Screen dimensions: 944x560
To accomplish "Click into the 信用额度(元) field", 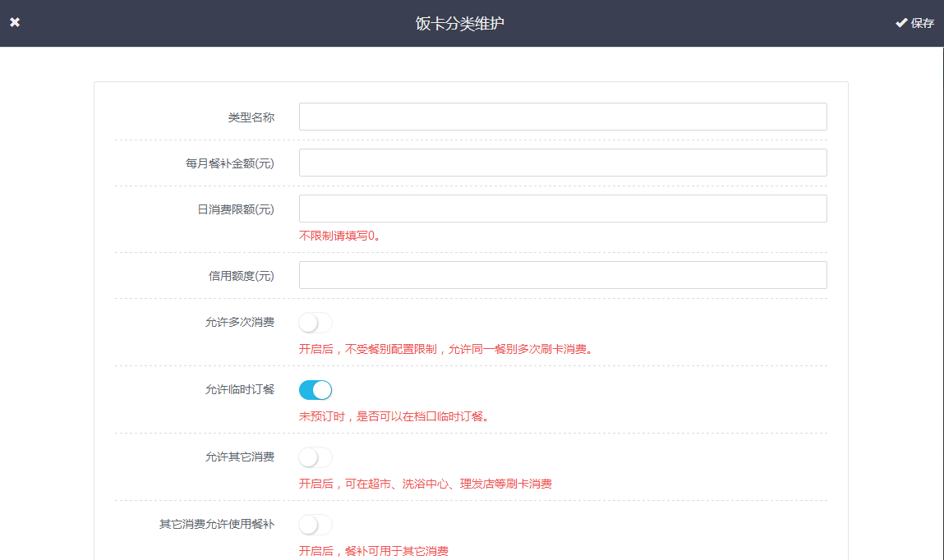I will (x=562, y=275).
